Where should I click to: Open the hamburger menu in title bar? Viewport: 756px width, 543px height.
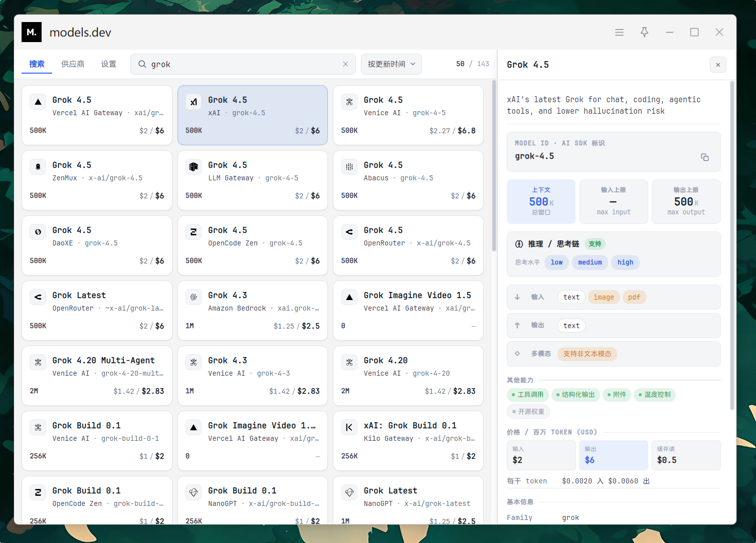pyautogui.click(x=619, y=32)
